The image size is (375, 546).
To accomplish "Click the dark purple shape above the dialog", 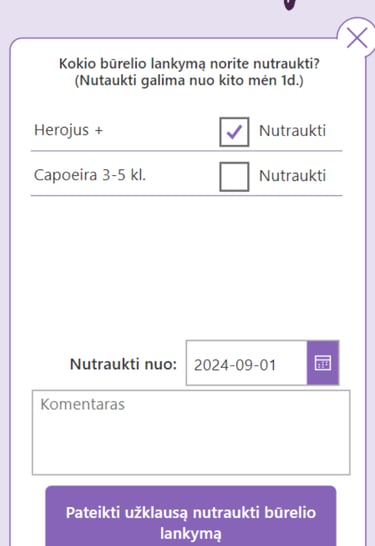I will pos(290,5).
